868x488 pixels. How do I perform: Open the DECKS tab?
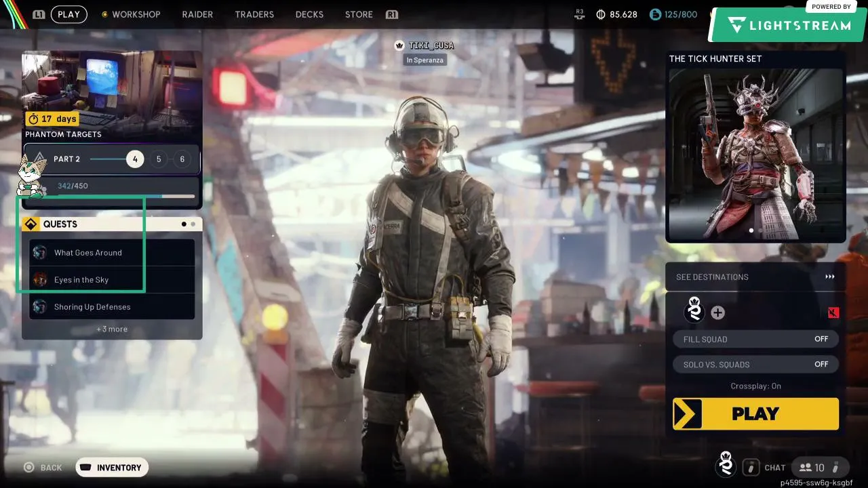point(309,14)
